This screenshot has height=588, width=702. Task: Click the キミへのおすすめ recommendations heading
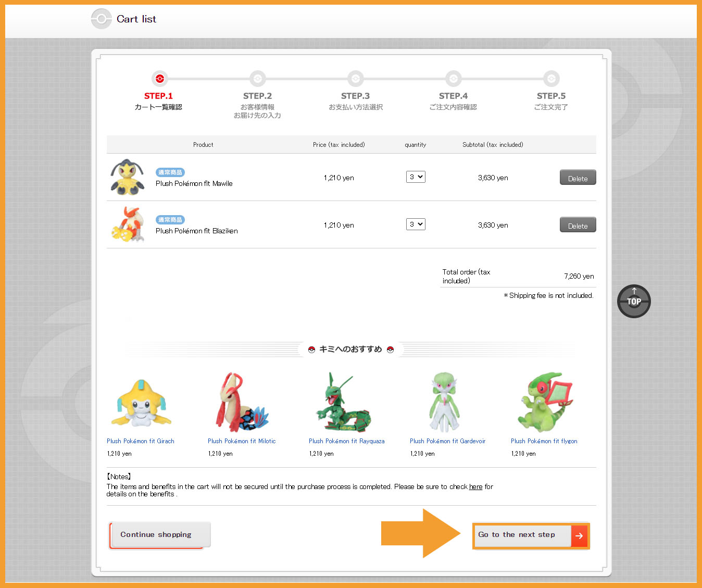350,349
